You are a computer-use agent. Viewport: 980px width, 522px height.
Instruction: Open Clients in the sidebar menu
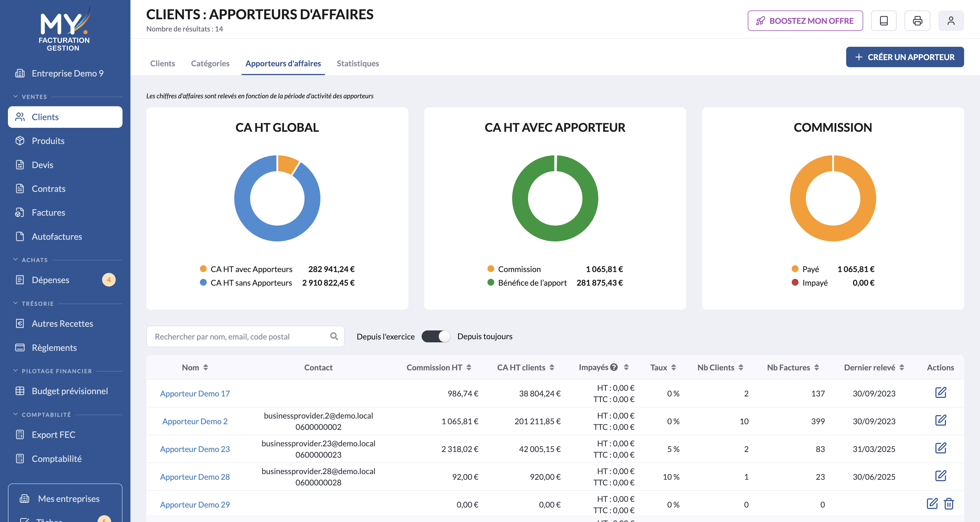tap(65, 117)
